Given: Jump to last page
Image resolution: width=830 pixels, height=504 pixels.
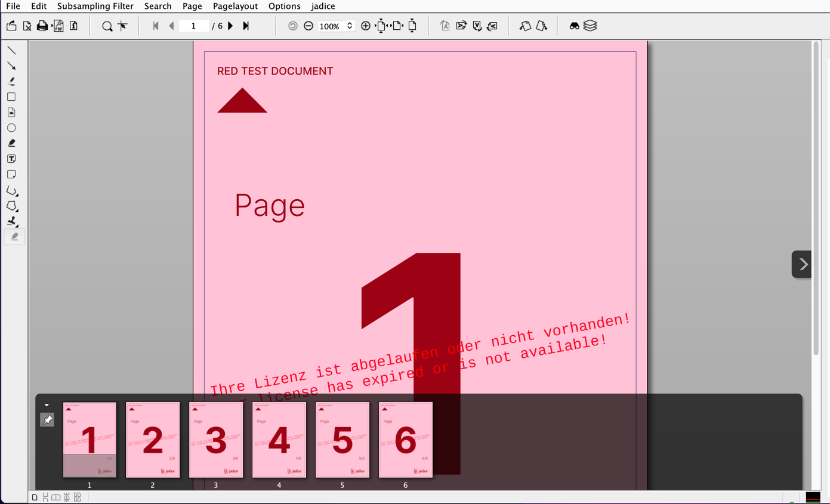Looking at the screenshot, I should tap(246, 26).
